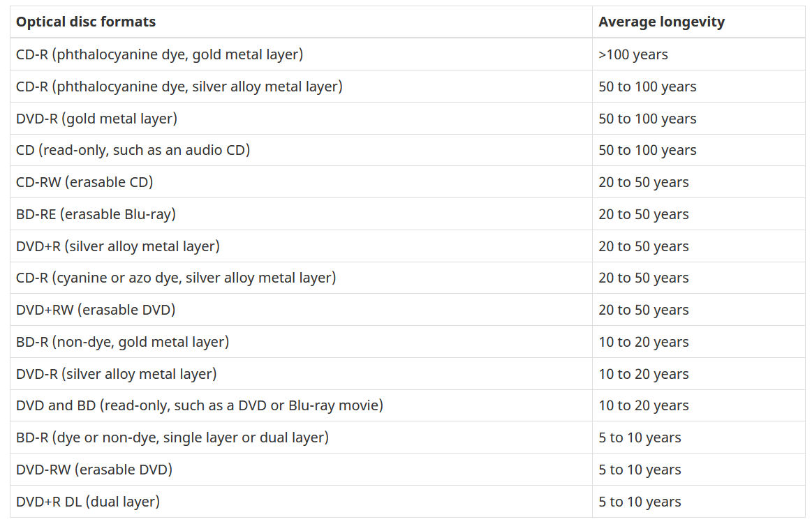The width and height of the screenshot is (812, 524).
Task: Click the DVD-R (gold metal layer) cell
Action: pyautogui.click(x=96, y=119)
